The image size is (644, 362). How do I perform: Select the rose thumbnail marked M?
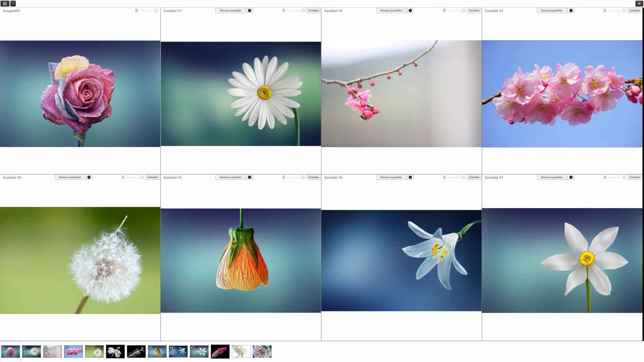(11, 352)
